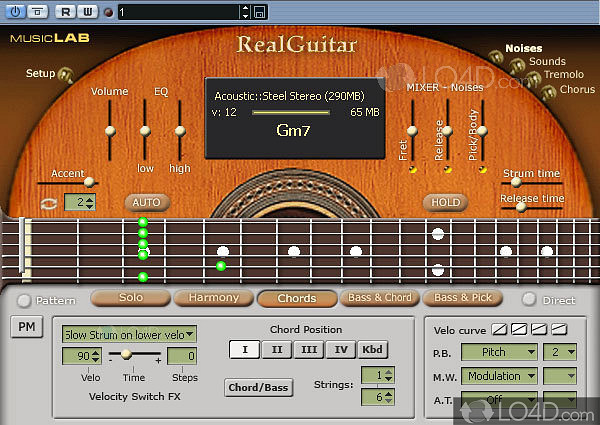This screenshot has height=425, width=600.
Task: Click the Strings 6 stepper arrows
Action: click(389, 397)
